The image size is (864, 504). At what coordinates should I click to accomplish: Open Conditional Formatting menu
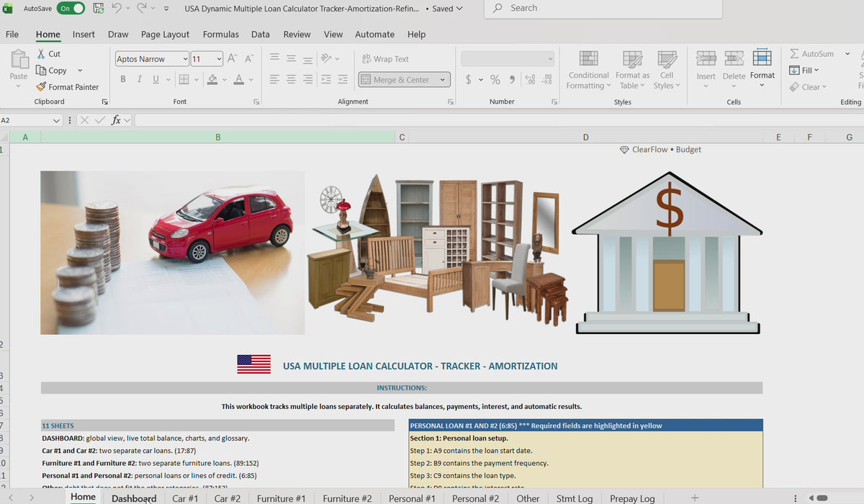click(588, 70)
